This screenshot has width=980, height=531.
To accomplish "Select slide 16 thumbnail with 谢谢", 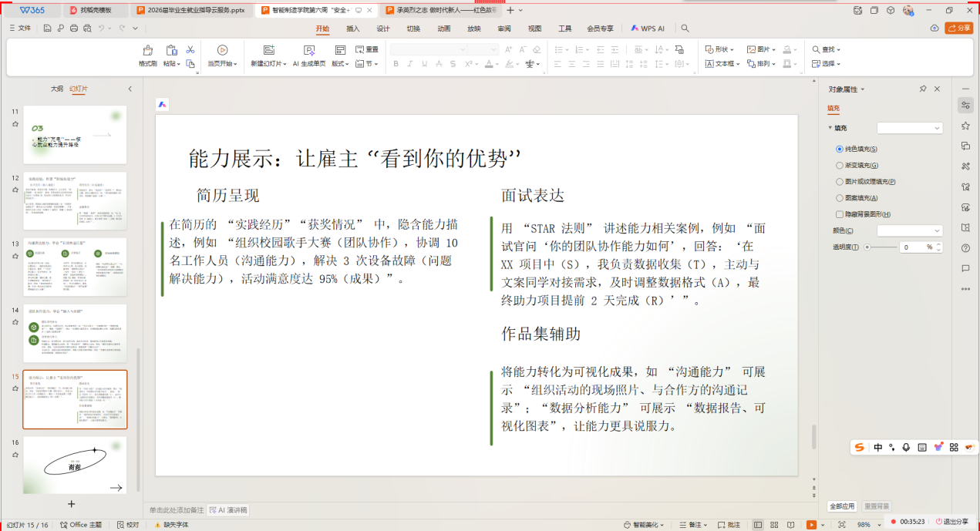I will [75, 464].
